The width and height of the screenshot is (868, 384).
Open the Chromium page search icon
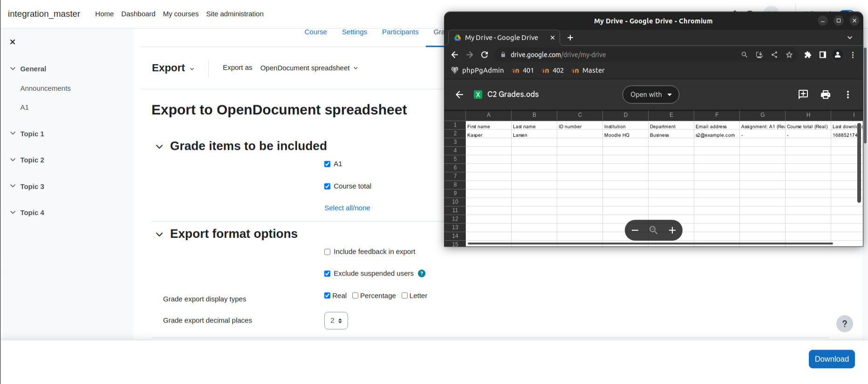coord(745,55)
